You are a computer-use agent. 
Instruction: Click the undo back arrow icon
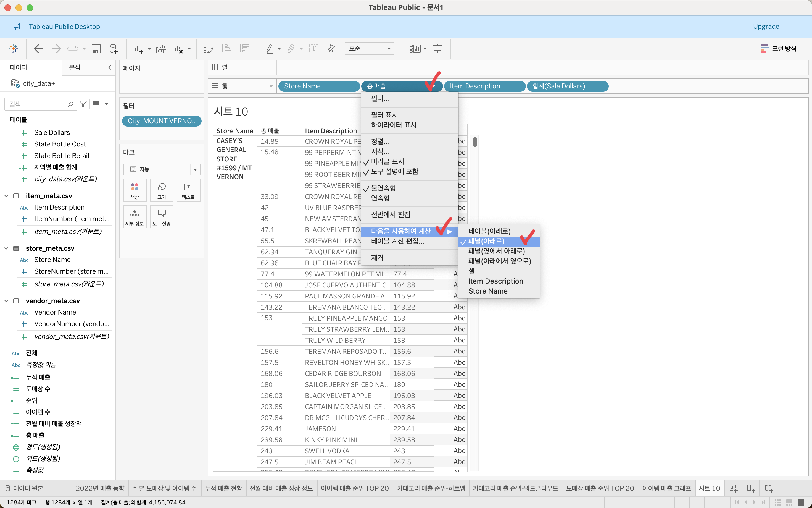39,49
